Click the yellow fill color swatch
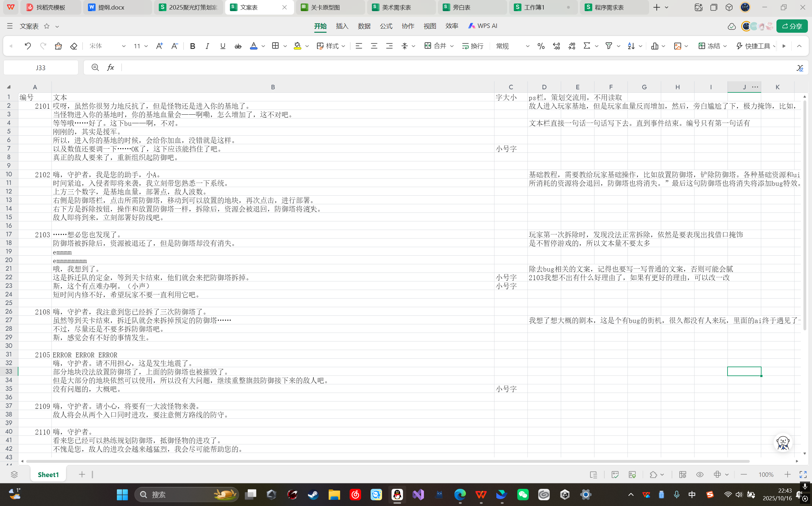Image resolution: width=812 pixels, height=506 pixels. [x=297, y=46]
